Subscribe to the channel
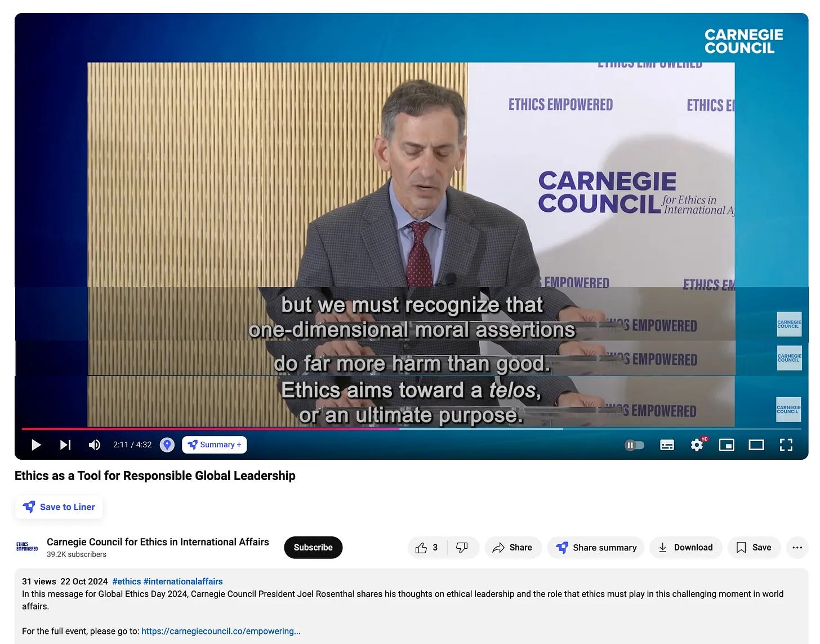This screenshot has height=644, width=820. tap(313, 548)
